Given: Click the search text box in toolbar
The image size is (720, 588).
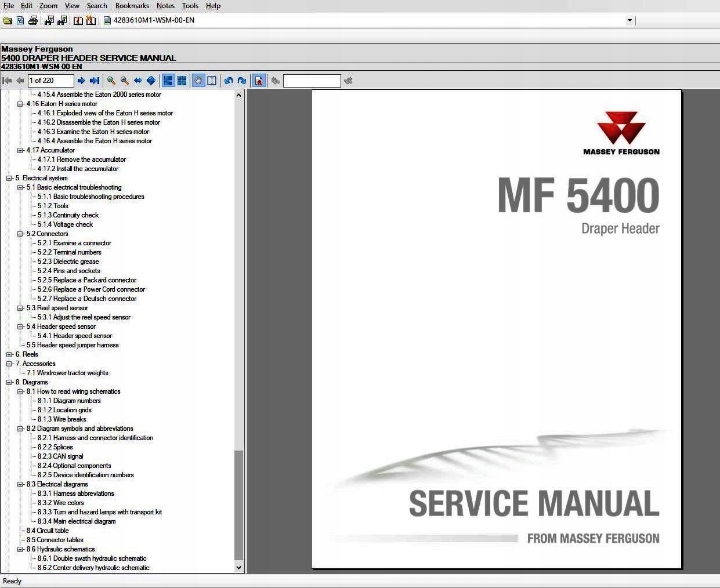Looking at the screenshot, I should 312,81.
